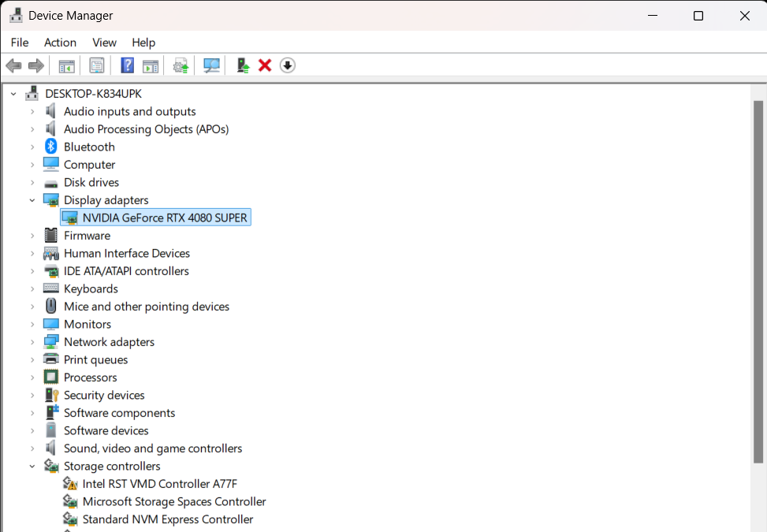The height and width of the screenshot is (532, 767).
Task: Click the Back arrow toolbar icon
Action: click(13, 65)
